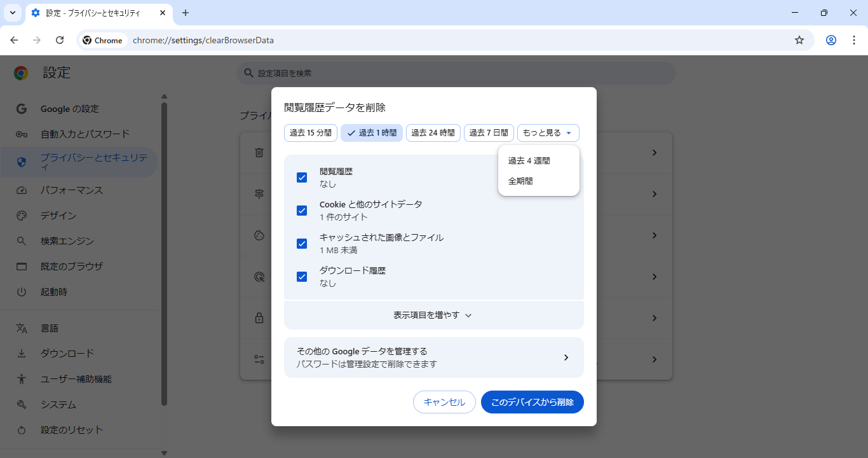The height and width of the screenshot is (458, 868).
Task: Click the キャンセル button
Action: point(444,402)
